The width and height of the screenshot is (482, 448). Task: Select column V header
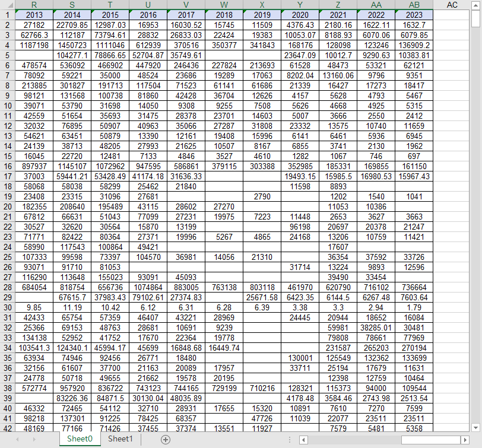pos(186,5)
